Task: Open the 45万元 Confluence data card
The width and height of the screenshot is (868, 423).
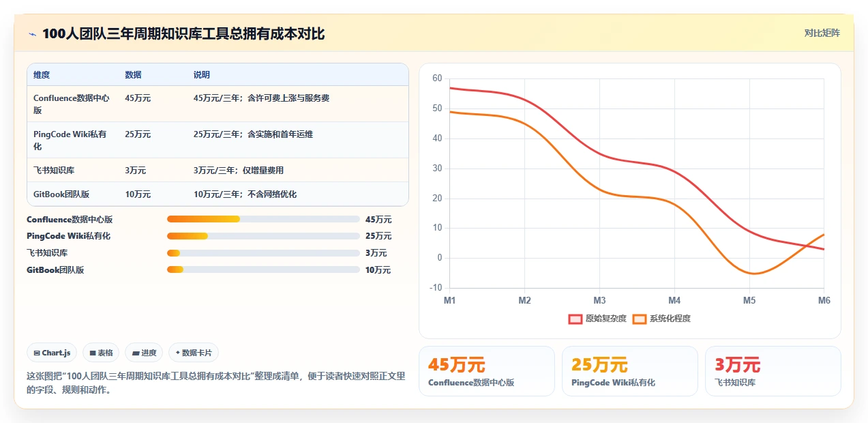Action: (x=487, y=371)
